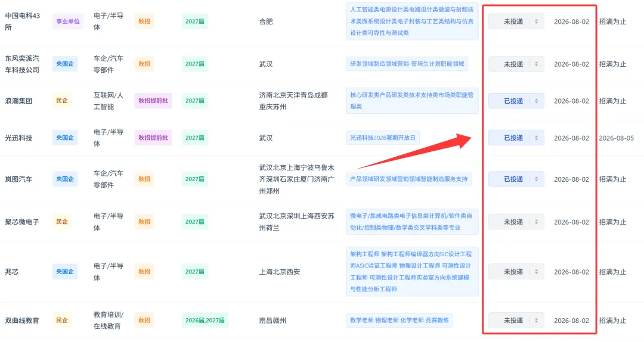Screen dimensions: 644x342
Task: Select company name 兆芯
Action: [x=12, y=272]
